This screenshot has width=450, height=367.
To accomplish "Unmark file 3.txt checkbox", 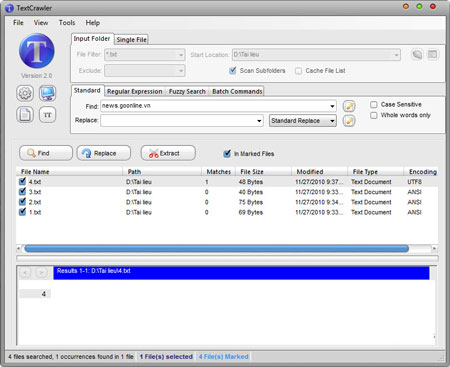I will pos(22,192).
